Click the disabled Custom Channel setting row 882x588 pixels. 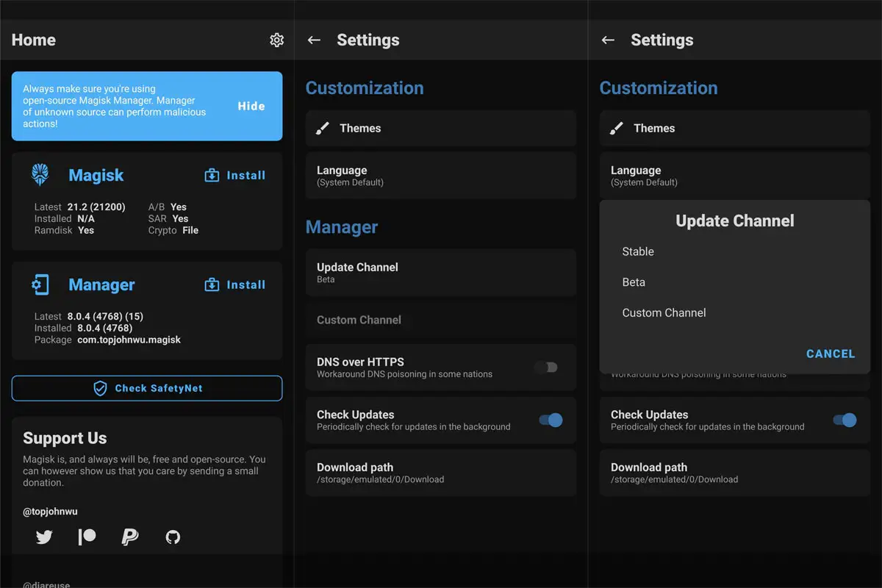coord(441,320)
